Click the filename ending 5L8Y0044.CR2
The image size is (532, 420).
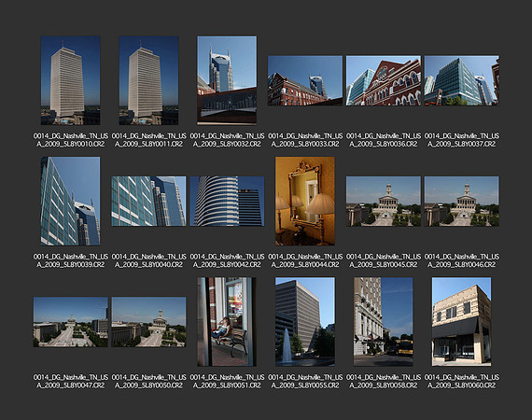(305, 260)
